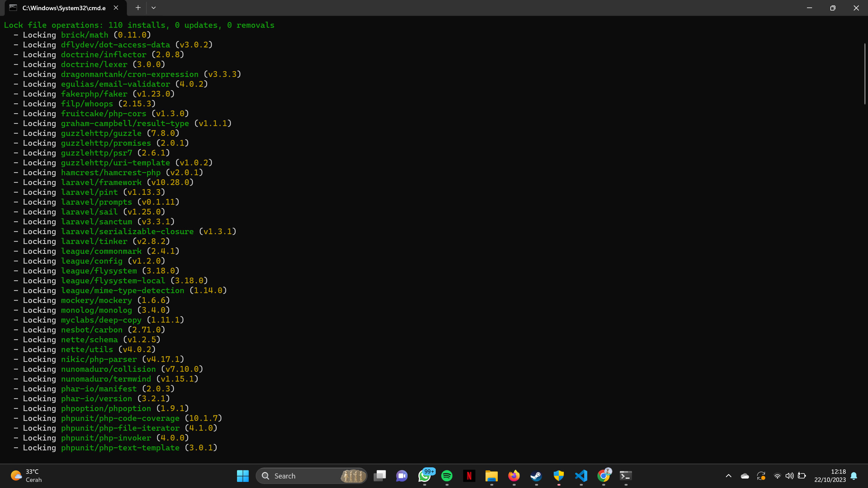Click 'laravel/framework' package name

coord(101,182)
